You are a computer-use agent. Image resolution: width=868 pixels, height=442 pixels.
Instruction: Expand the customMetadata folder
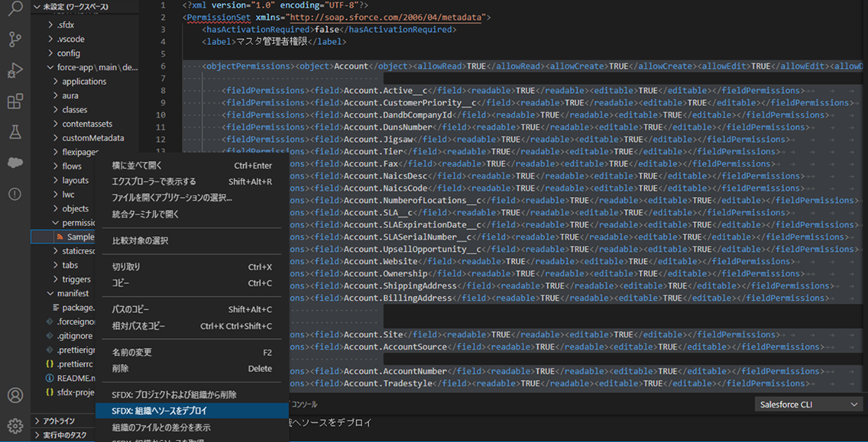(x=56, y=137)
